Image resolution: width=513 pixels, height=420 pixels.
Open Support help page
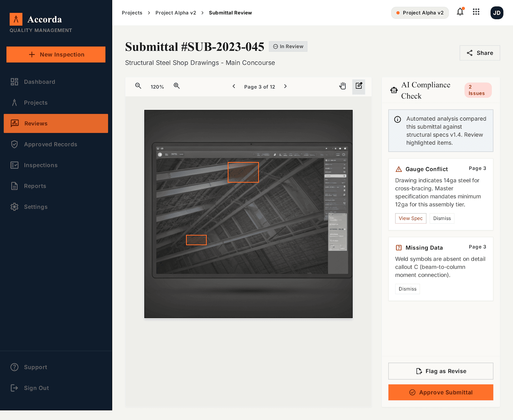click(56, 367)
